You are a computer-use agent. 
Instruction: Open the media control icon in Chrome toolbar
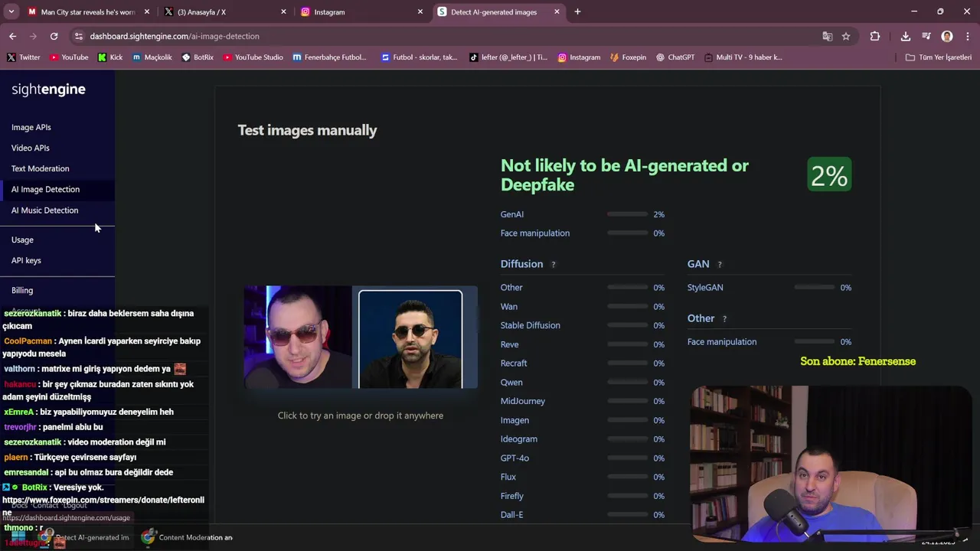coord(926,36)
